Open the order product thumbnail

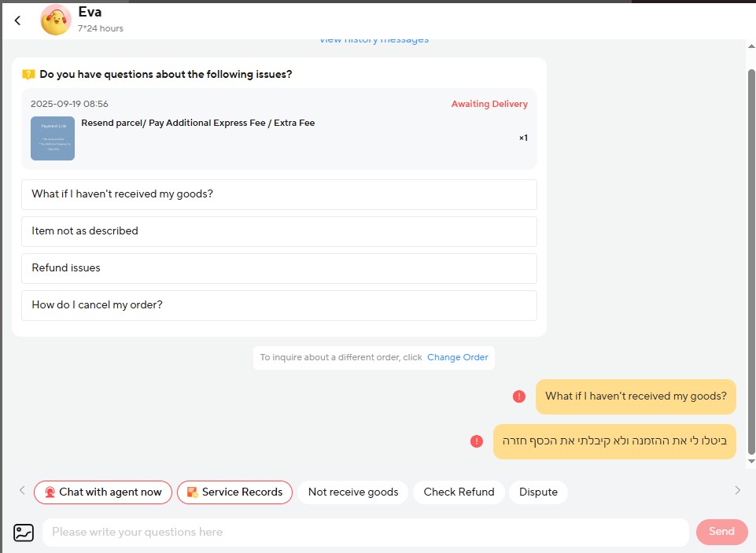coord(53,138)
